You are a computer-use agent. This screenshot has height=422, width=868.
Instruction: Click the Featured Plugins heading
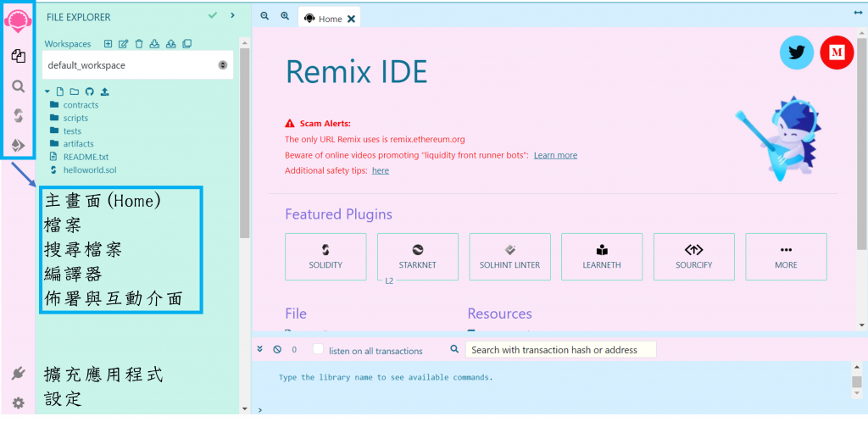338,214
